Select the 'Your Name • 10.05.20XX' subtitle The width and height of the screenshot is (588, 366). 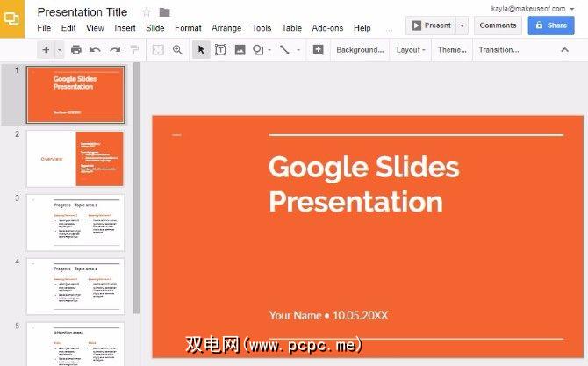tap(328, 315)
